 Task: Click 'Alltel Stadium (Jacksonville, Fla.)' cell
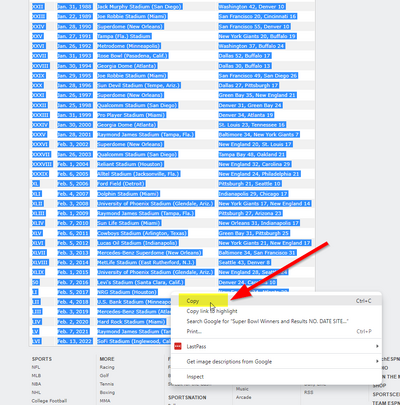139,174
